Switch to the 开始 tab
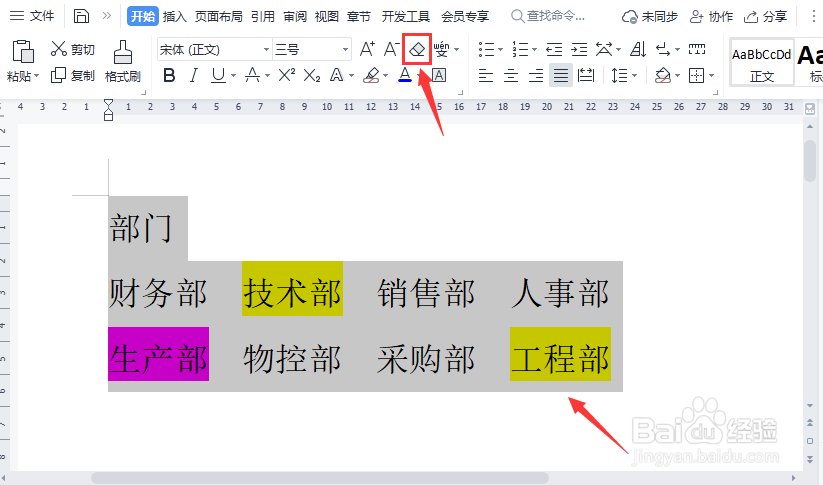The width and height of the screenshot is (823, 485). coord(143,16)
